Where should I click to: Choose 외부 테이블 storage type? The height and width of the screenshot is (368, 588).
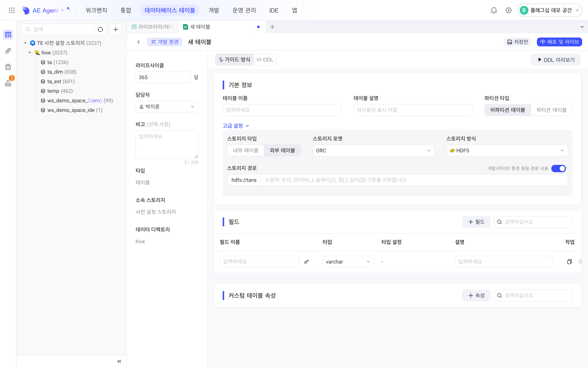click(x=282, y=150)
